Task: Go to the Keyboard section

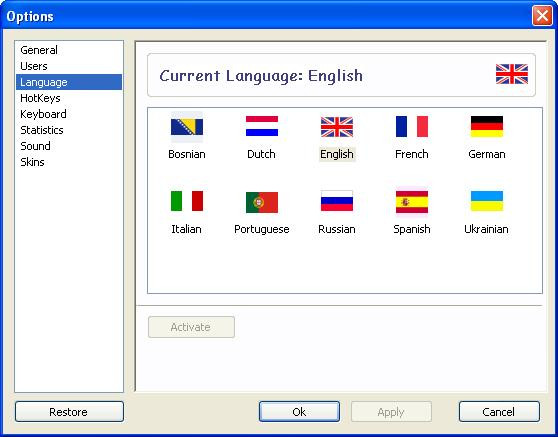Action: pos(43,114)
